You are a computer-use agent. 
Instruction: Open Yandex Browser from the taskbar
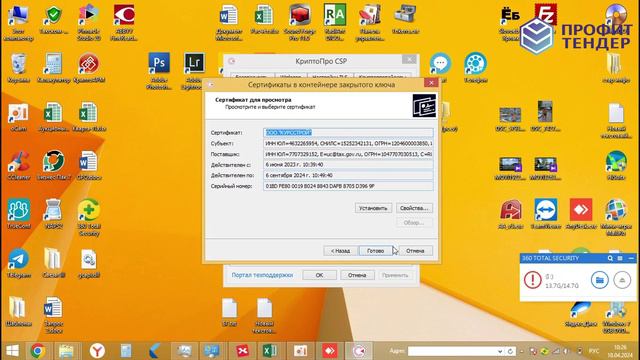[x=97, y=351]
